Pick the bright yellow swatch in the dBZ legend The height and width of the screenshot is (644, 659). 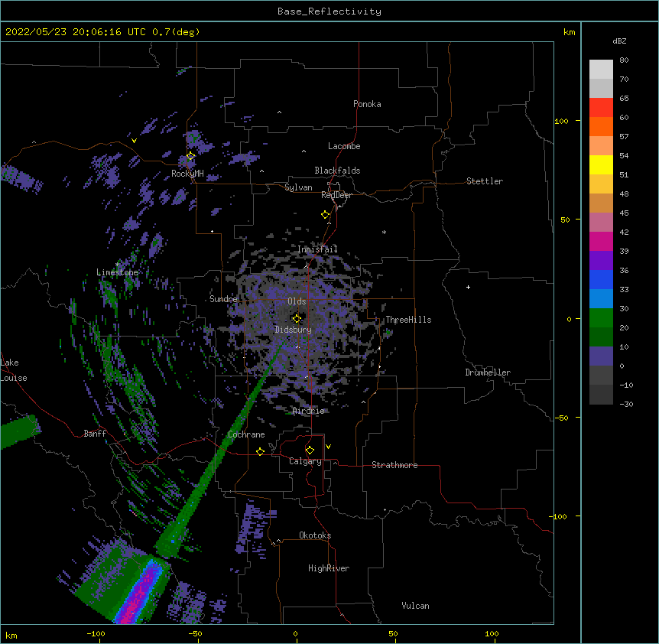601,164
